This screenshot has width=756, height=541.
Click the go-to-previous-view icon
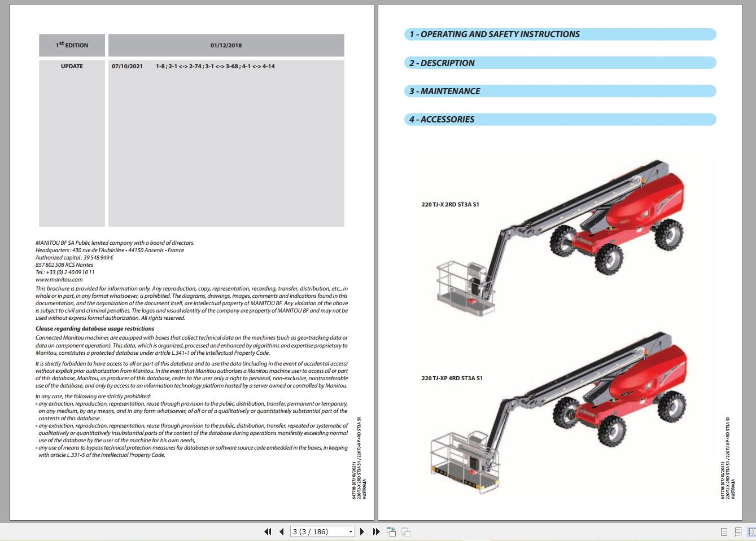391,531
